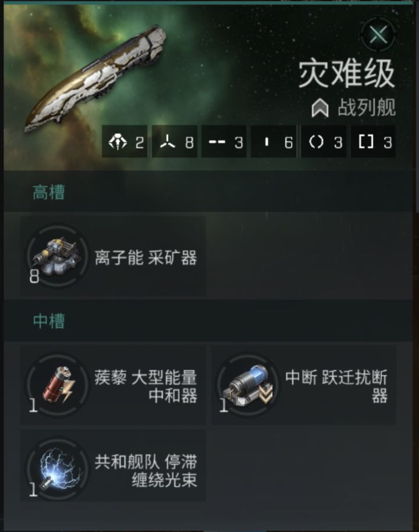Close the 灾难级 ship info panel
Screen dimensions: 419x532
tap(378, 34)
